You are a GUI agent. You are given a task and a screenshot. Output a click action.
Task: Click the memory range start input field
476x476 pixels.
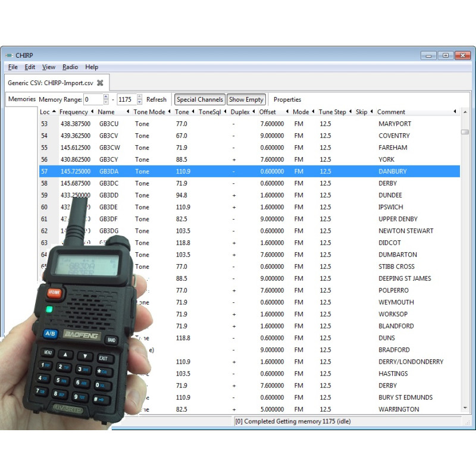pyautogui.click(x=93, y=99)
